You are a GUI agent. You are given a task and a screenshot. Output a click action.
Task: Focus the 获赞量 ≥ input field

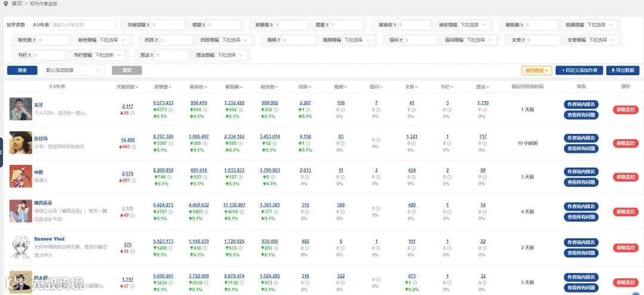tap(291, 24)
